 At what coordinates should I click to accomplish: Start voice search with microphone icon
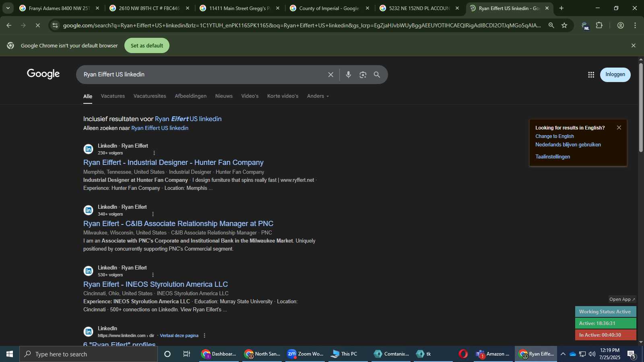[x=349, y=75]
